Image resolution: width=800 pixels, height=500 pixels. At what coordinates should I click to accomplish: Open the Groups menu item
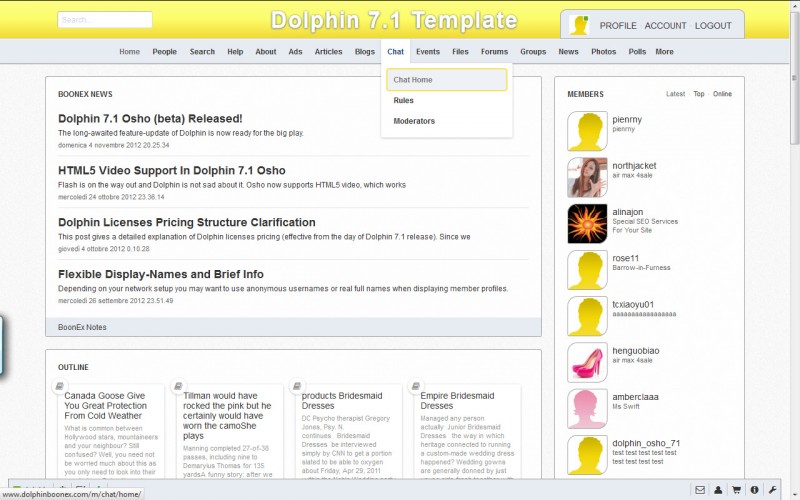533,52
